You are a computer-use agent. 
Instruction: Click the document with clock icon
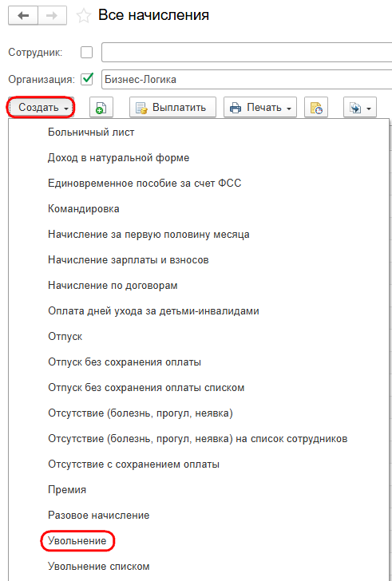click(x=316, y=108)
